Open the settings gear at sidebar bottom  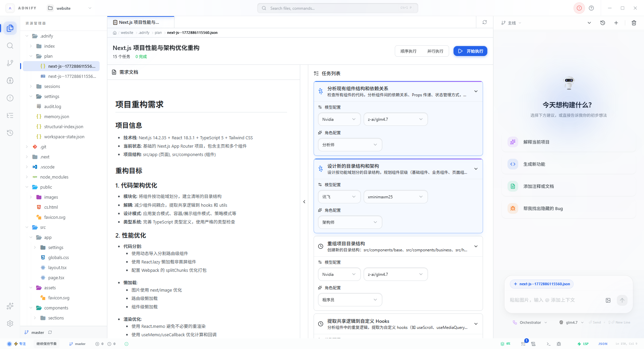click(x=10, y=323)
